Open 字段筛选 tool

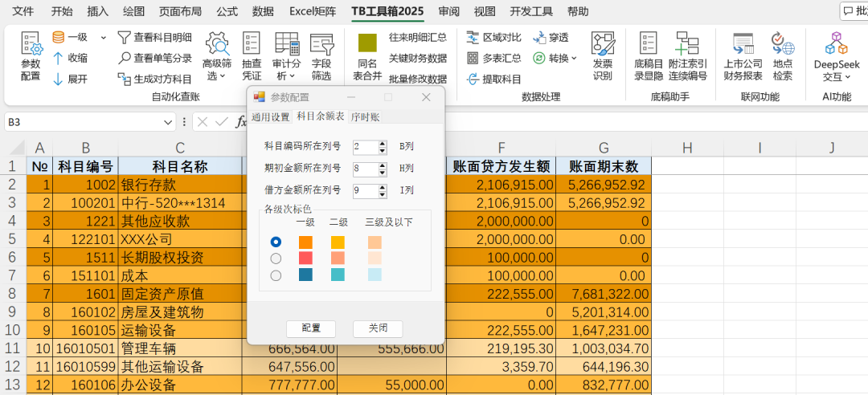321,56
